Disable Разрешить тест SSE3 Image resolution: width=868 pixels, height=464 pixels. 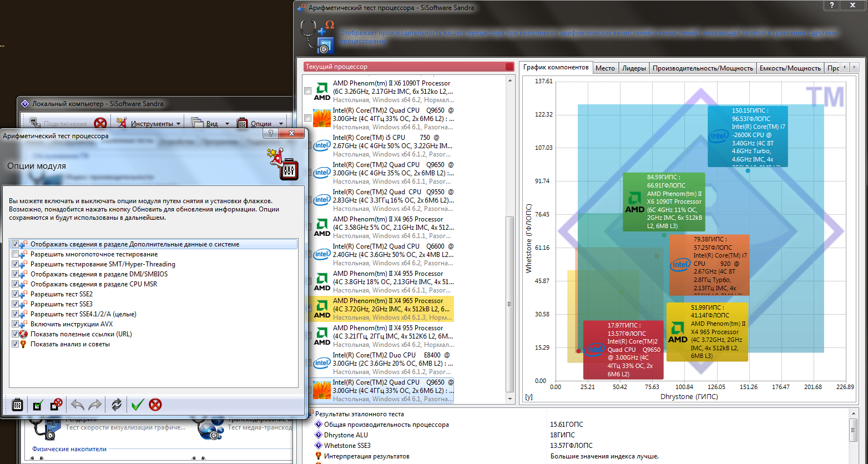click(x=15, y=304)
